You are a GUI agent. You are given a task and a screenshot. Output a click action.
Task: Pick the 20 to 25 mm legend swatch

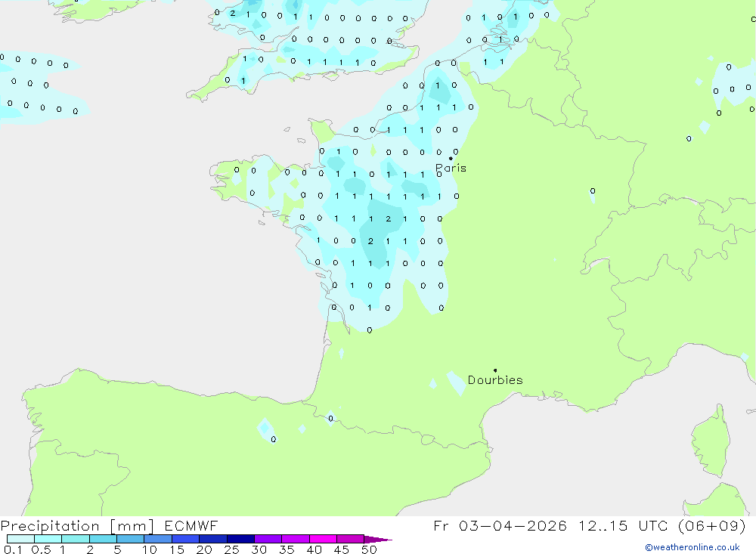[x=213, y=539]
